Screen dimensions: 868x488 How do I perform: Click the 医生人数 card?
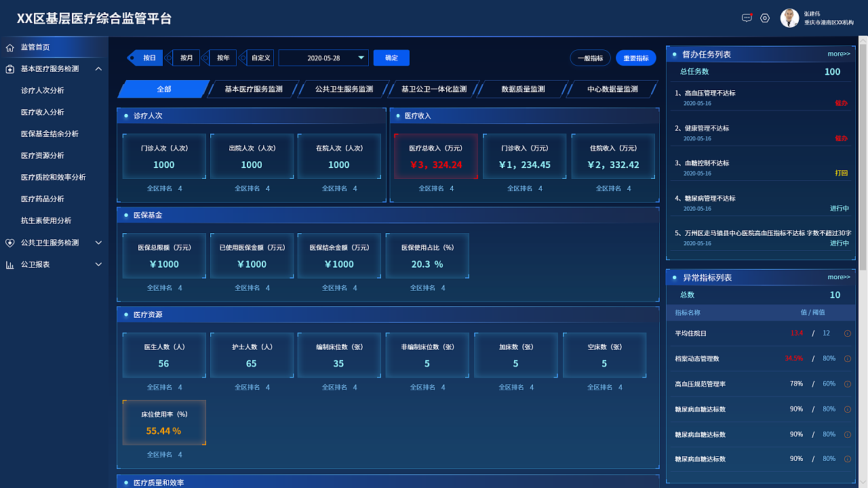click(x=164, y=355)
